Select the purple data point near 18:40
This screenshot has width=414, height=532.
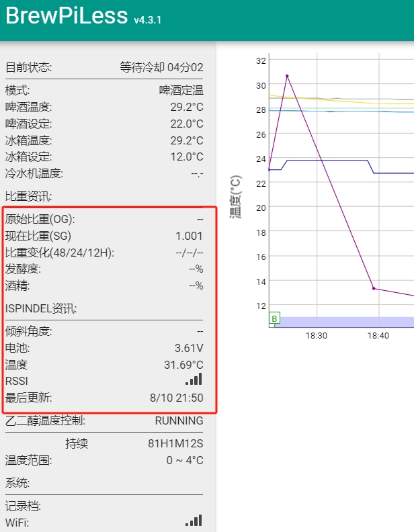tap(374, 289)
